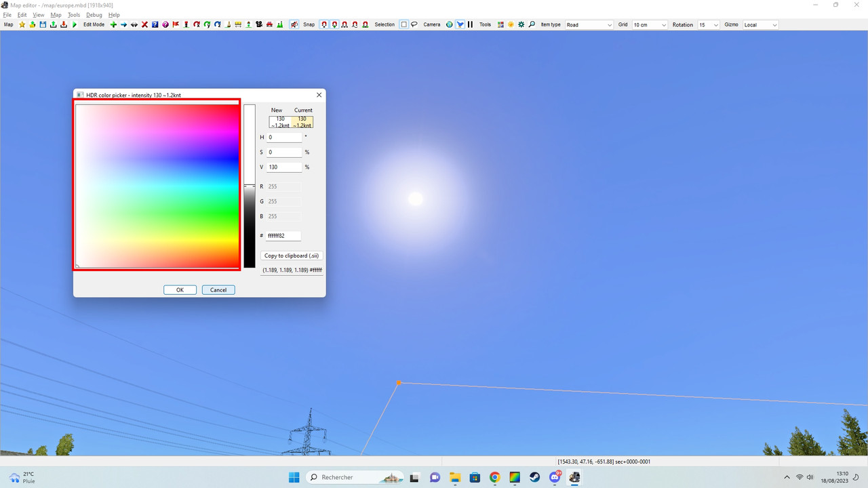Click the hex color code field
Screen dimensions: 868x488
tap(283, 236)
